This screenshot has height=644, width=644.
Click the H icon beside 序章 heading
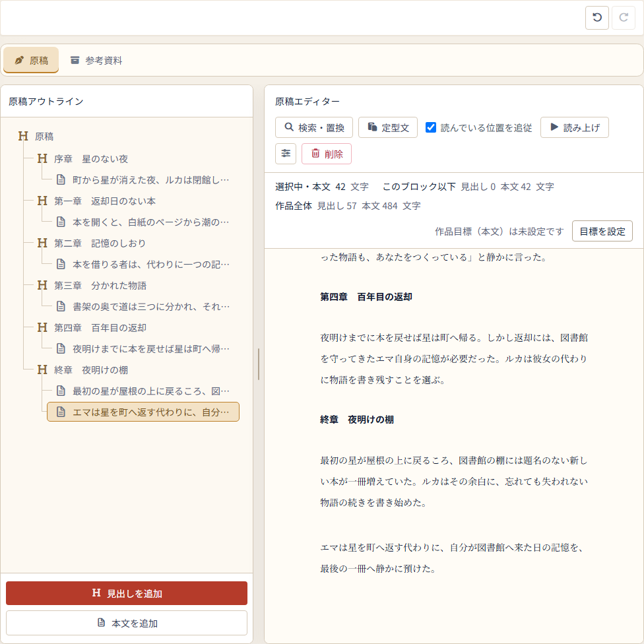42,158
